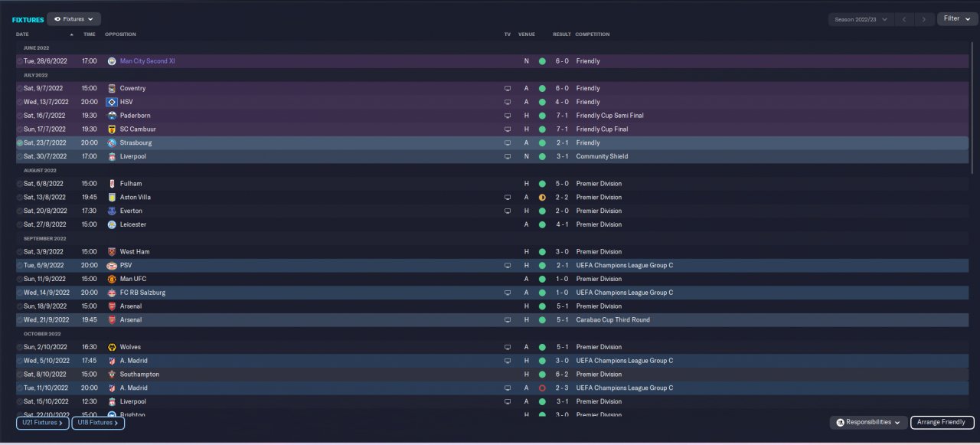This screenshot has width=980, height=445.
Task: Click the Liverpool badge in the Community Shield row
Action: [x=112, y=156]
